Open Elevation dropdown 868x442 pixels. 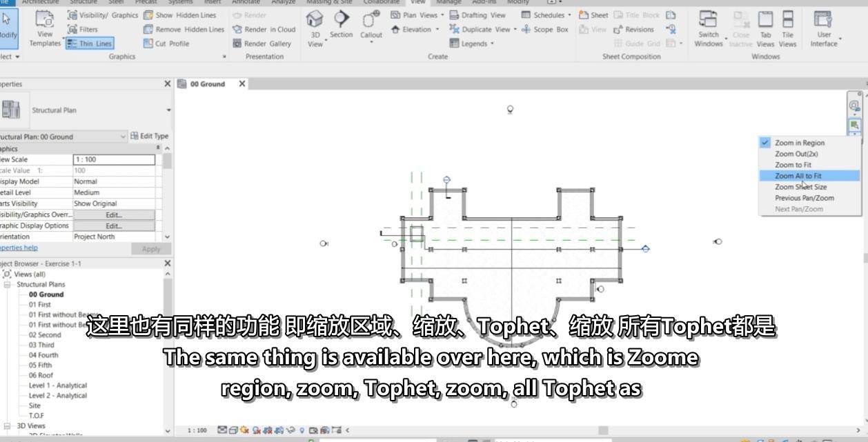click(415, 30)
